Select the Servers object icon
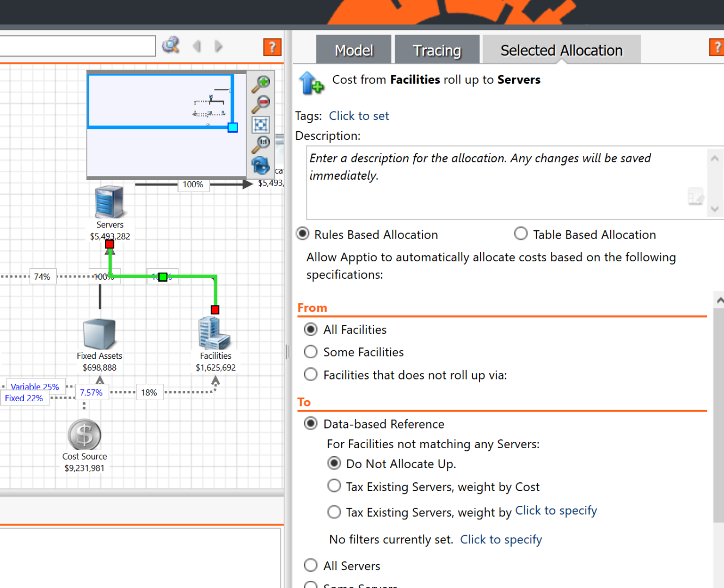 click(109, 202)
